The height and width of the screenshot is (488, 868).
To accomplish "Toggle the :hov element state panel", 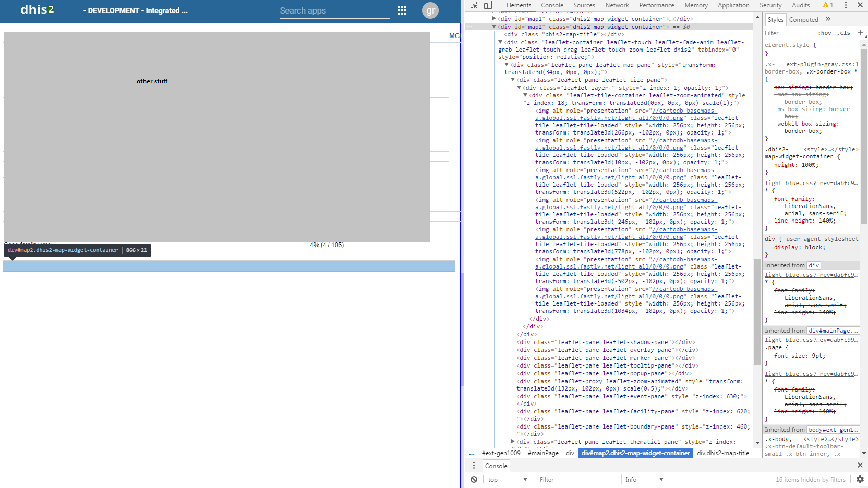I will point(825,33).
